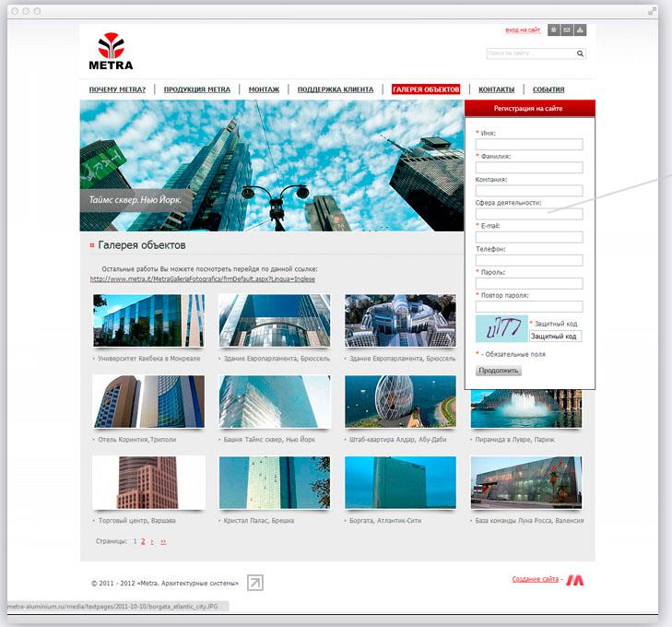Viewport: 672px width, 627px height.
Task: Open the 'Торговый центр, Варшава' thumbnail
Action: [x=148, y=482]
